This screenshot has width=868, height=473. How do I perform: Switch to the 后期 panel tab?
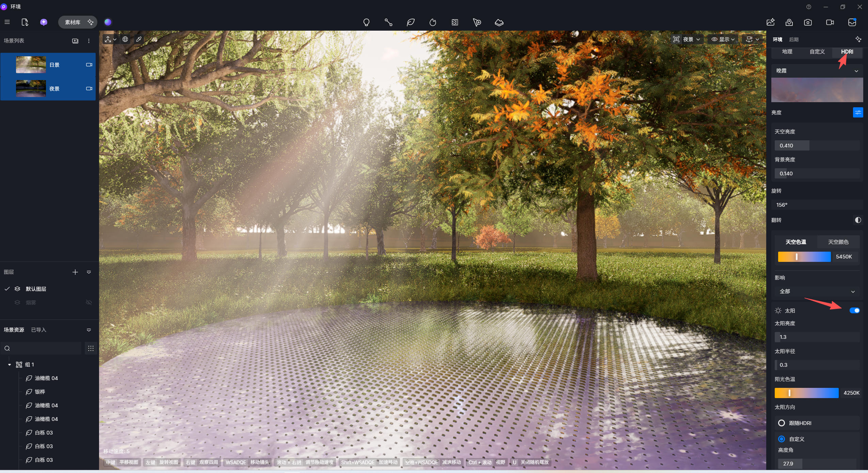(794, 40)
